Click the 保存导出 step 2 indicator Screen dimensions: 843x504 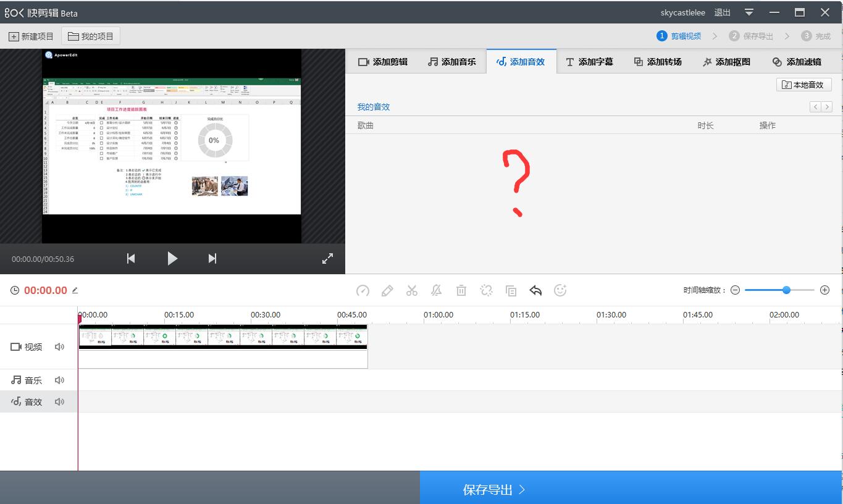pyautogui.click(x=751, y=36)
